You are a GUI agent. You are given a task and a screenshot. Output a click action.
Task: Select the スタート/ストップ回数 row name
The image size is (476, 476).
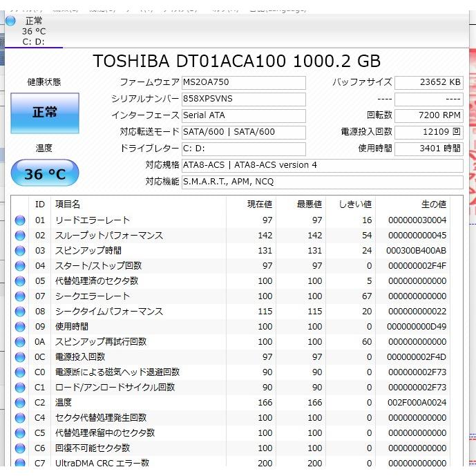click(98, 266)
